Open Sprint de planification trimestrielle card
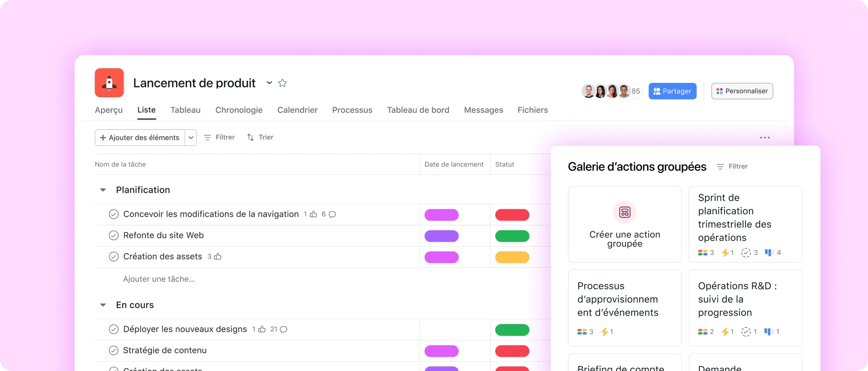The image size is (868, 371). [745, 224]
